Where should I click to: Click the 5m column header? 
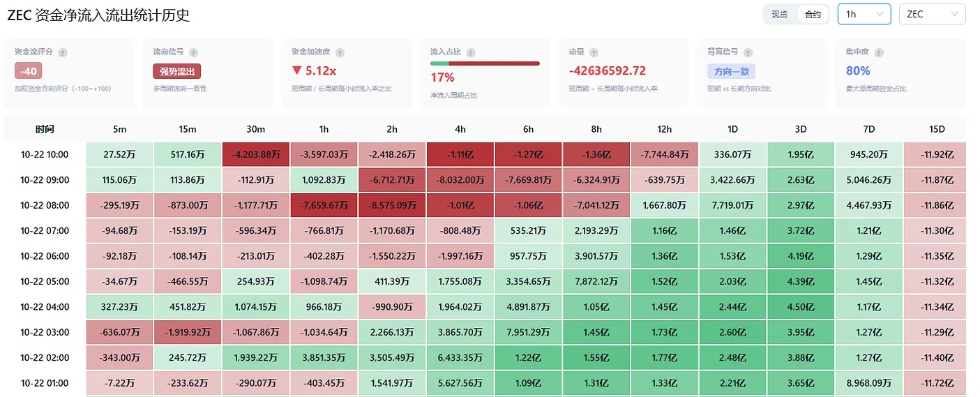pyautogui.click(x=119, y=129)
